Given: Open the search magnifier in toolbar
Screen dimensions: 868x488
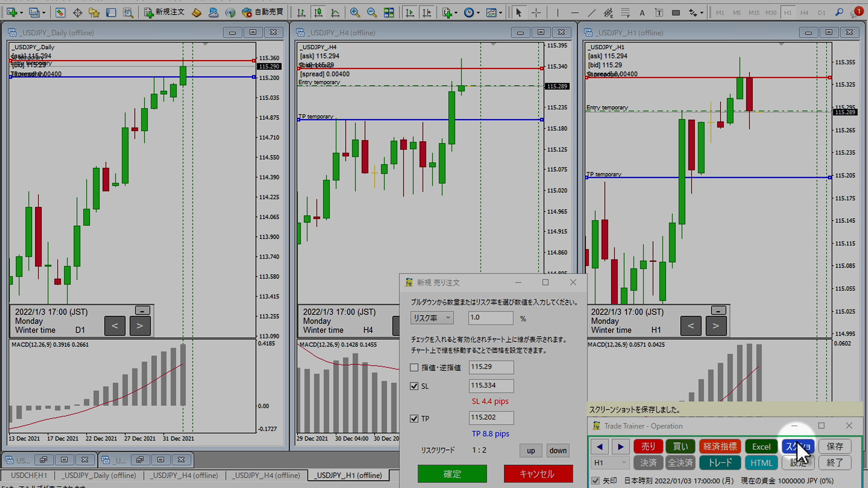Looking at the screenshot, I should click(x=839, y=12).
